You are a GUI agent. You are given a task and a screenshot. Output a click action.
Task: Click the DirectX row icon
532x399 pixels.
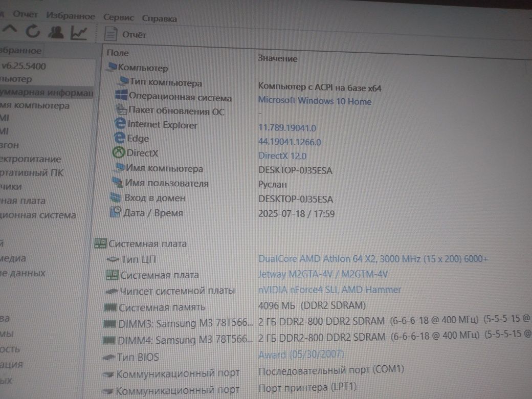click(x=118, y=152)
